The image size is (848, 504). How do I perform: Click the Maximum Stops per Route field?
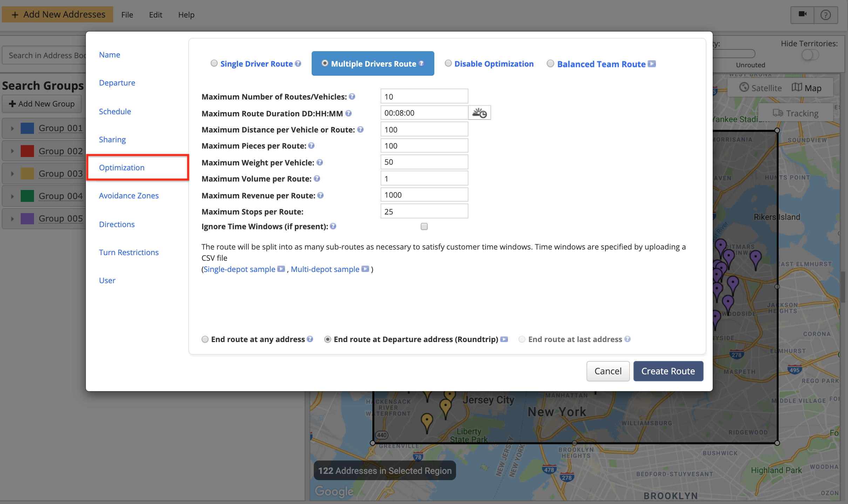pos(424,211)
